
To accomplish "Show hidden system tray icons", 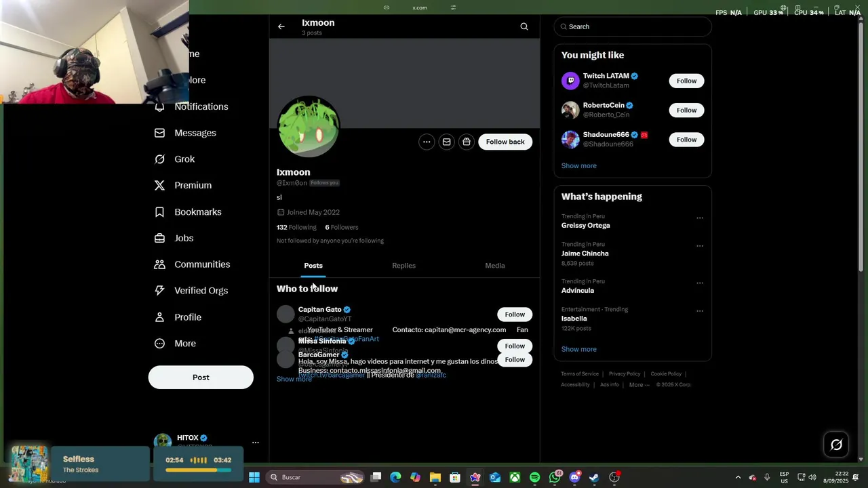I will tap(738, 477).
